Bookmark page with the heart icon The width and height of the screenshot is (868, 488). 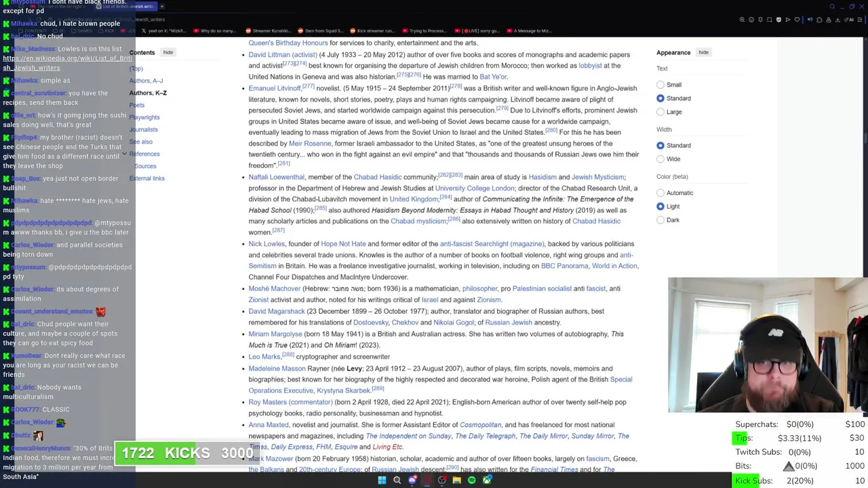click(x=797, y=20)
